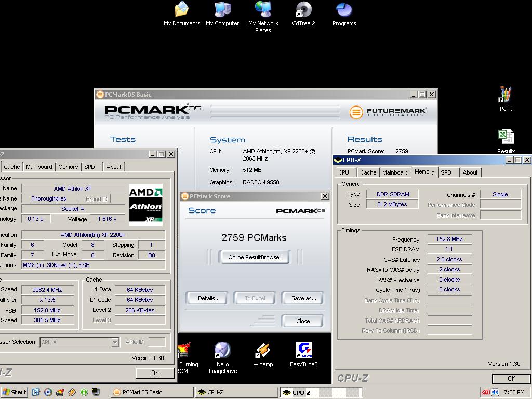This screenshot has width=532, height=399.
Task: Open the Mainboard tab in right CPU-Z window
Action: tap(395, 172)
